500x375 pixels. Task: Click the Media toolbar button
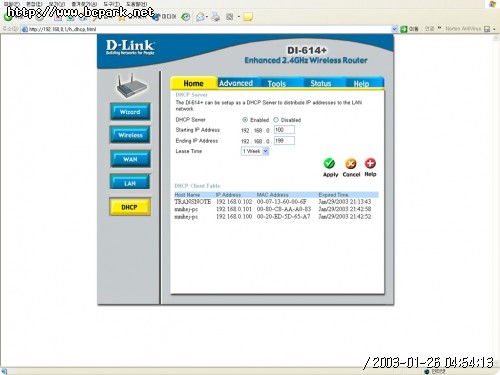pos(164,16)
